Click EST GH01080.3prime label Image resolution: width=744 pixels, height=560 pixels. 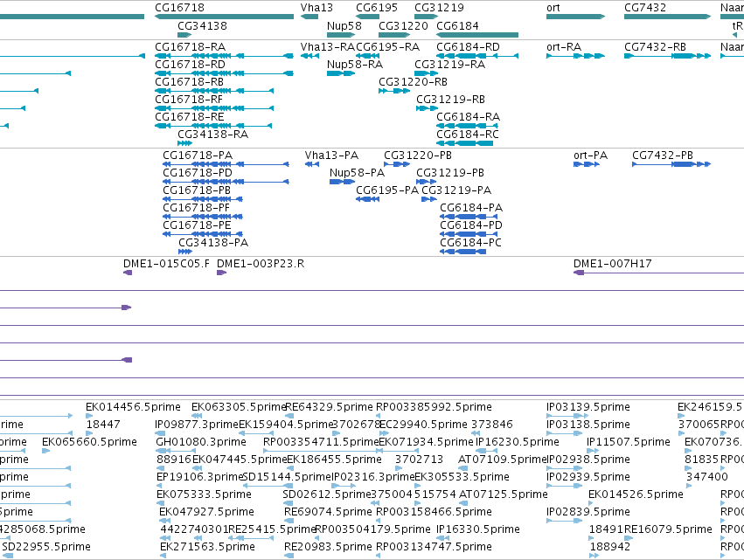201,442
